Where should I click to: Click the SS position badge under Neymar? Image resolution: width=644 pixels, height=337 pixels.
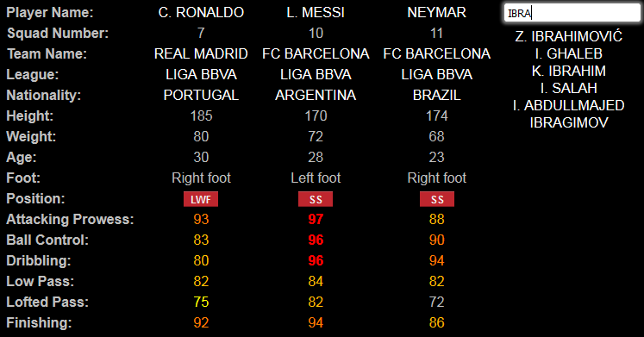click(x=436, y=199)
